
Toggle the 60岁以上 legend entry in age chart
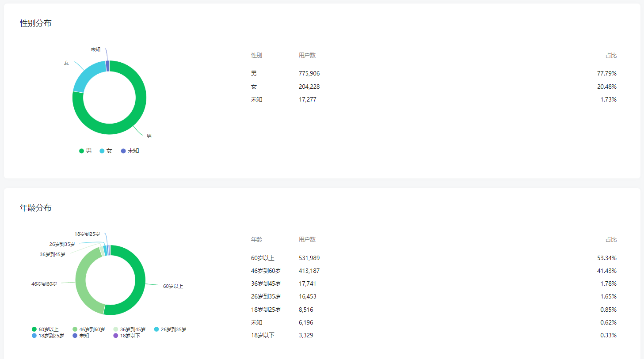point(45,329)
